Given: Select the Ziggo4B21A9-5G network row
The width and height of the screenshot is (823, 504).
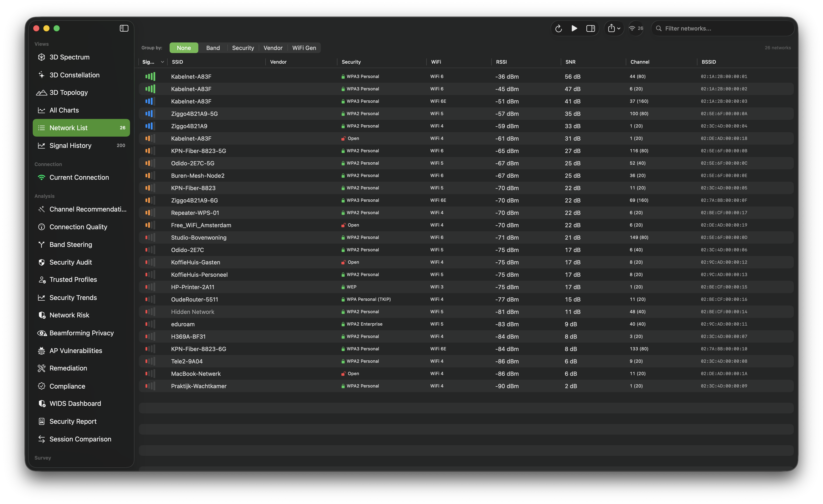Looking at the screenshot, I should coord(466,114).
